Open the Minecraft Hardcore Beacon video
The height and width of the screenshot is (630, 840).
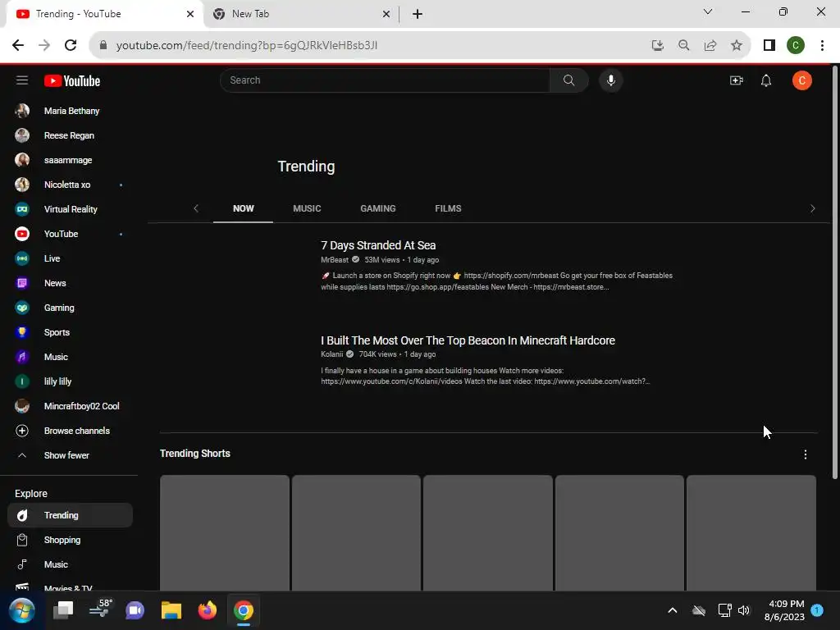[x=468, y=340]
